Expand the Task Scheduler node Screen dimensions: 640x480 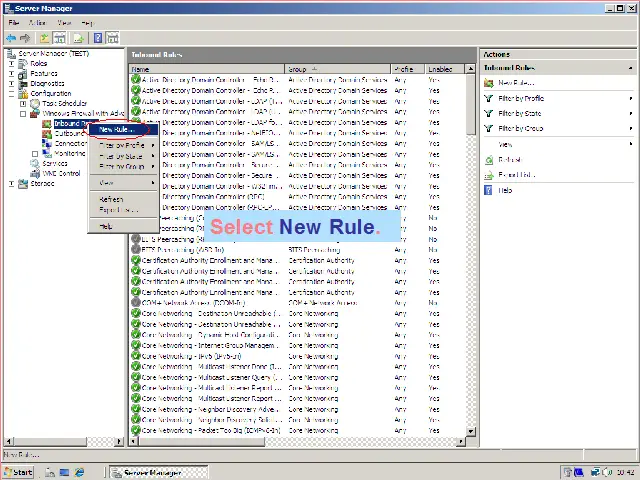point(23,104)
